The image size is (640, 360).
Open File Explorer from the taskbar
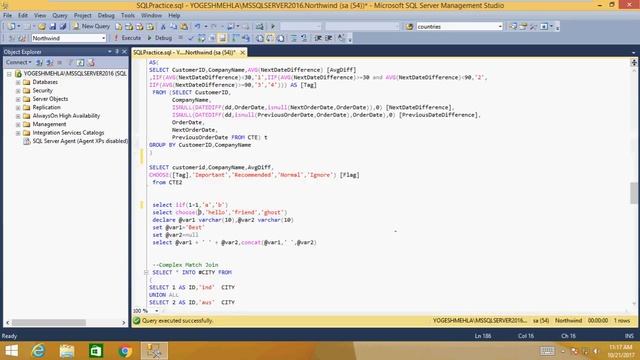[67, 351]
